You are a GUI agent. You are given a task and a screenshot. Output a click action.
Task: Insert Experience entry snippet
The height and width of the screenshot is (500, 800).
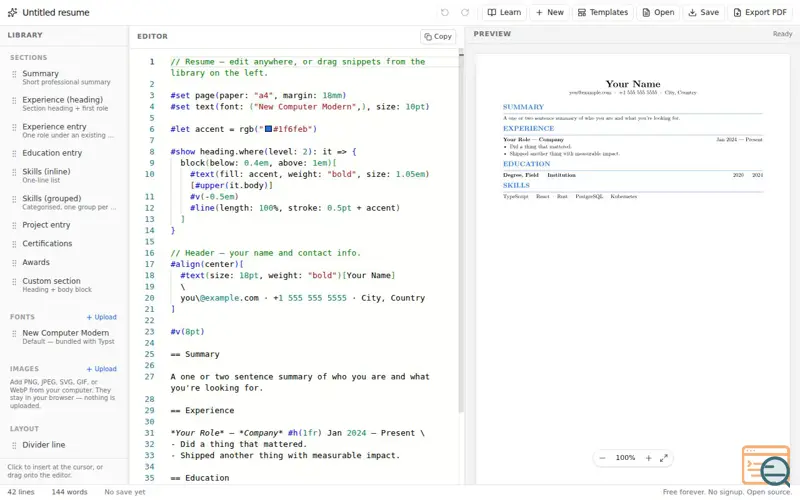coord(64,130)
